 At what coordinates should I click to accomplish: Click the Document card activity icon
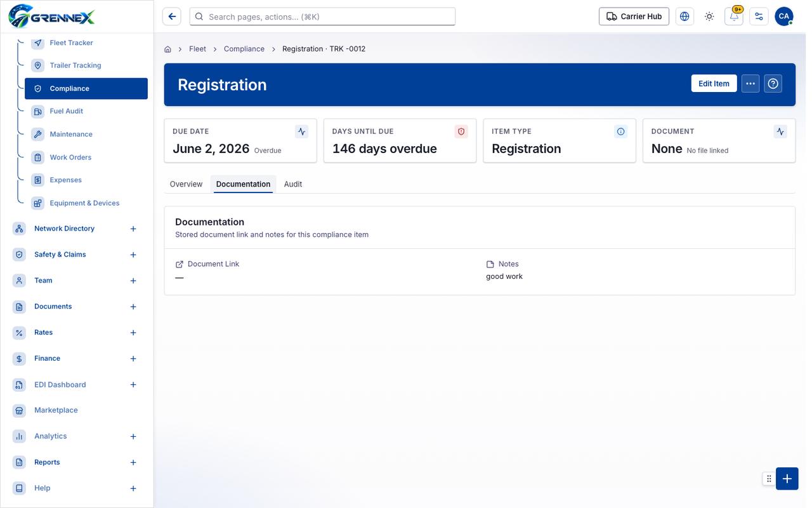[x=780, y=131]
